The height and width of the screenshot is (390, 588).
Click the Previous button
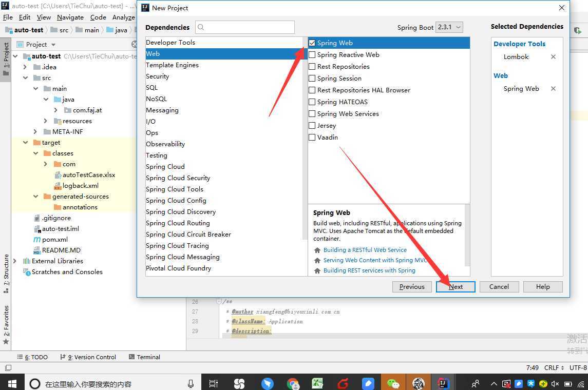click(412, 287)
